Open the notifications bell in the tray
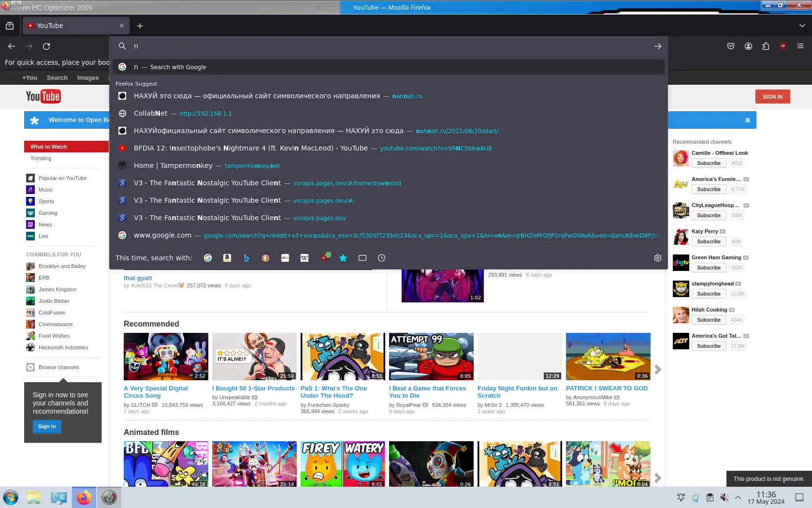812x508 pixels. [x=681, y=497]
